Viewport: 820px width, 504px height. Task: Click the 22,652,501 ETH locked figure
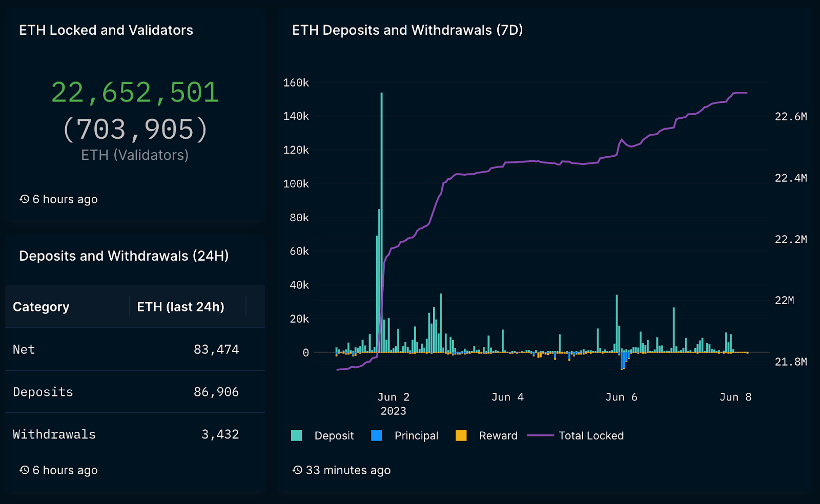135,93
